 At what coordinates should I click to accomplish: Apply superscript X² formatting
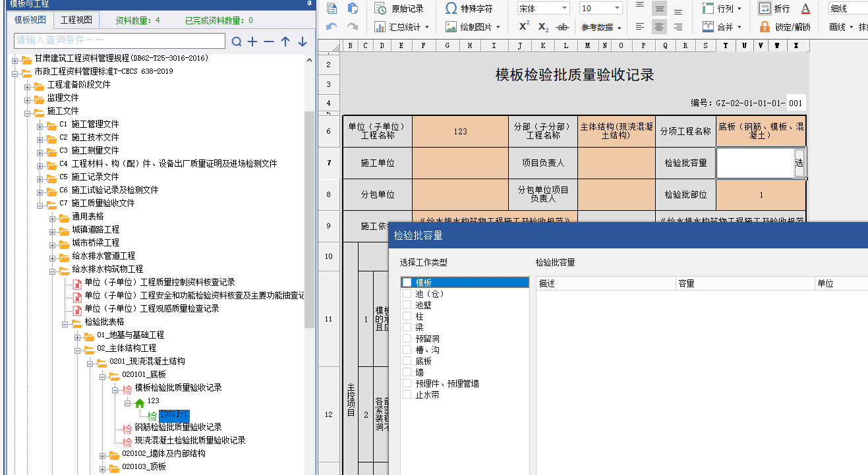click(x=524, y=26)
